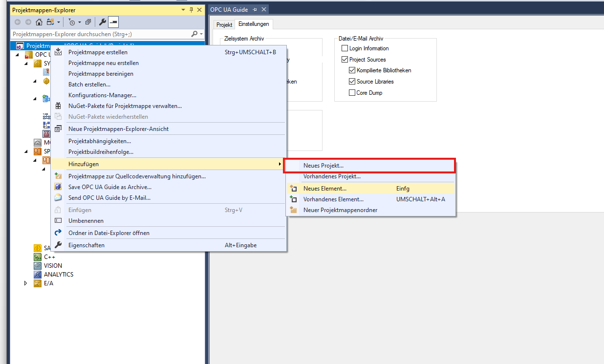Toggle the preview selected items toolbar icon

tap(113, 22)
